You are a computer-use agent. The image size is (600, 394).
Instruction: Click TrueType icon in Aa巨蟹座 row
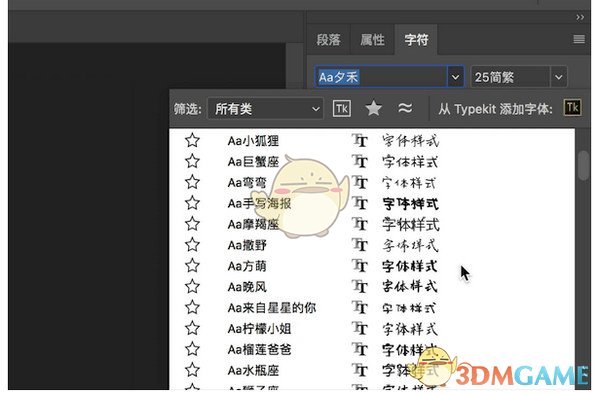point(360,161)
